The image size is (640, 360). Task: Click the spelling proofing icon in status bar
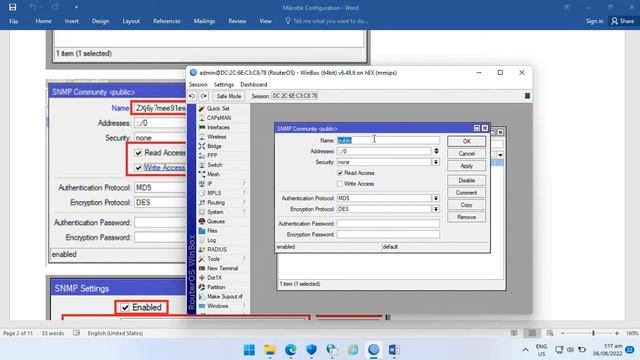pos(76,333)
